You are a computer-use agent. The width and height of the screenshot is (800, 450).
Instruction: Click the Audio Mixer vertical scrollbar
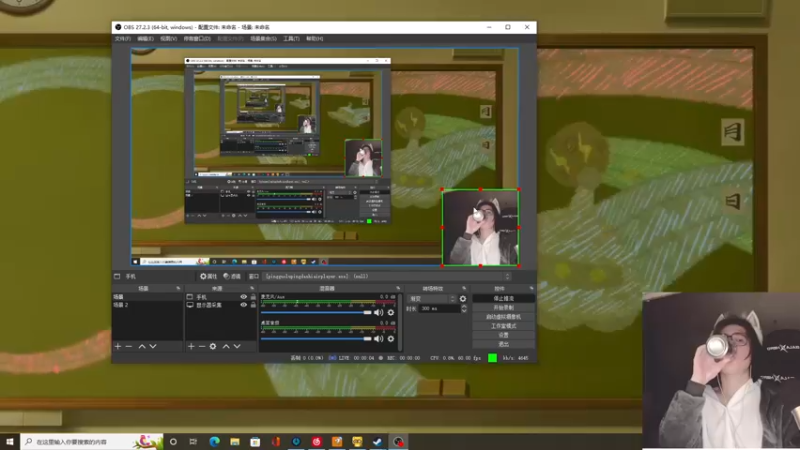(x=399, y=322)
